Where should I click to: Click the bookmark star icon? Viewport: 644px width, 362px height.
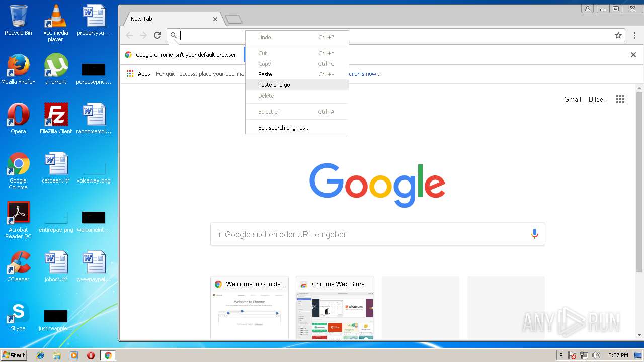pyautogui.click(x=618, y=35)
